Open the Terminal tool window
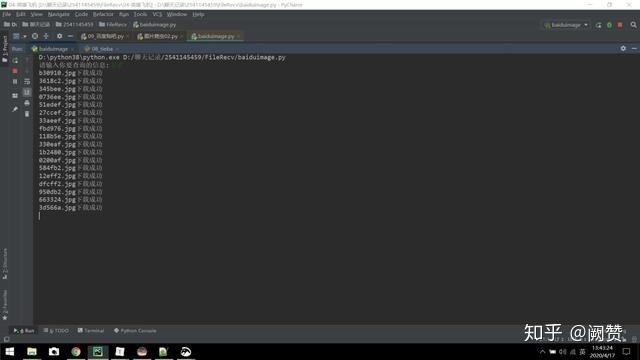Viewport: 640px width, 360px height. [91, 331]
